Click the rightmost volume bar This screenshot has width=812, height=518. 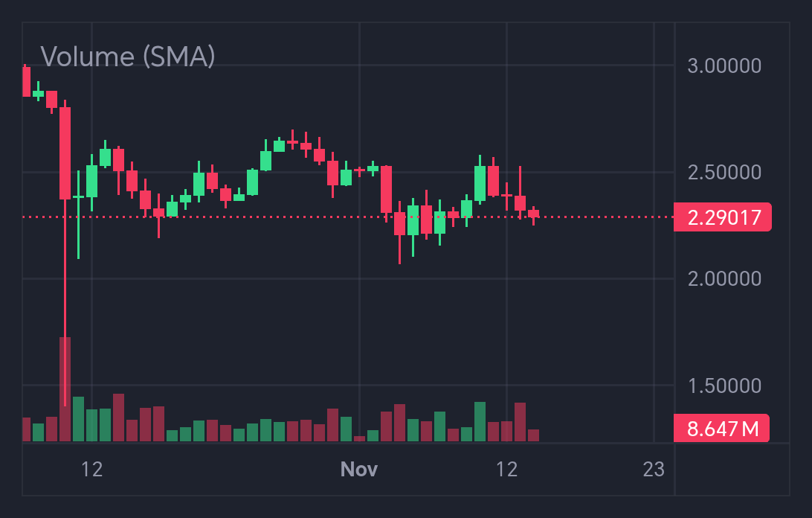click(533, 435)
